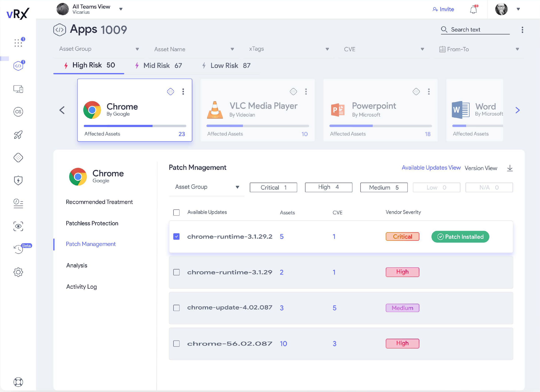This screenshot has width=540, height=392.
Task: Open the settings gear in the sidebar
Action: [18, 272]
